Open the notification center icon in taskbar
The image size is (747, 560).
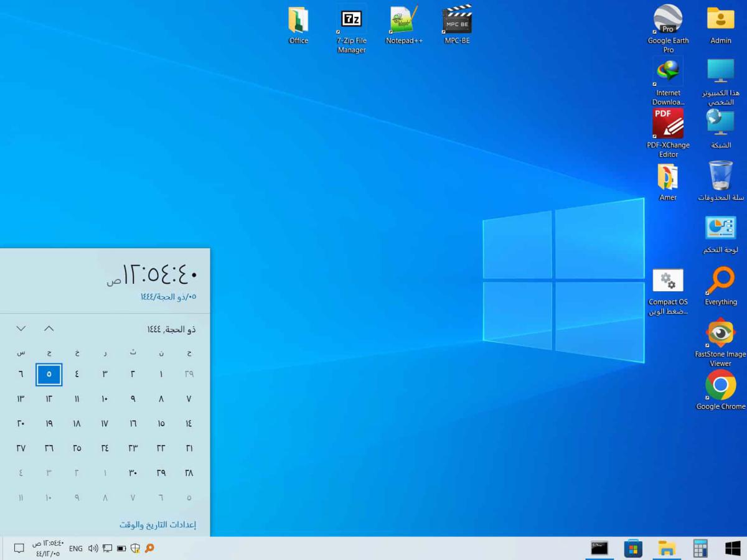coord(19,548)
